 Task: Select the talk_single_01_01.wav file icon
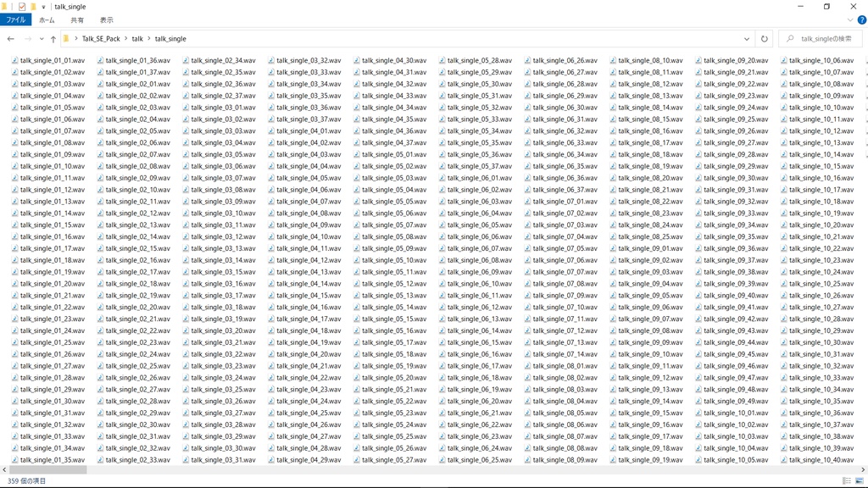(15, 60)
